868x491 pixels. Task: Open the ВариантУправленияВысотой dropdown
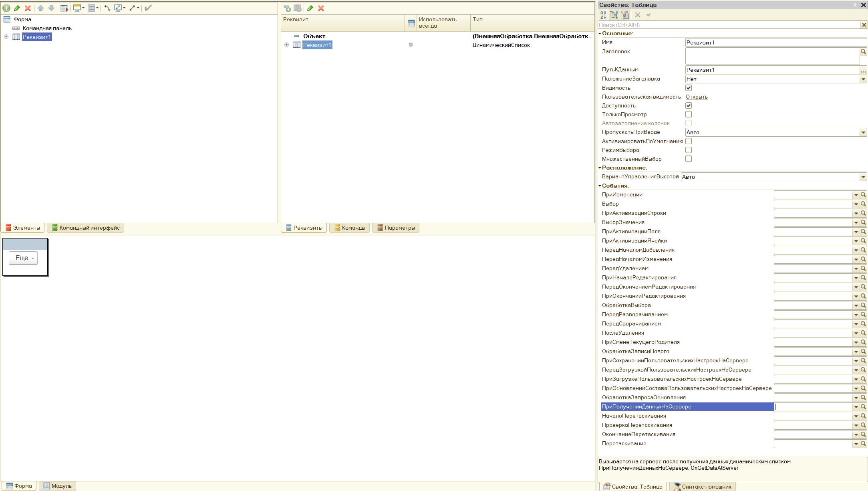(863, 177)
